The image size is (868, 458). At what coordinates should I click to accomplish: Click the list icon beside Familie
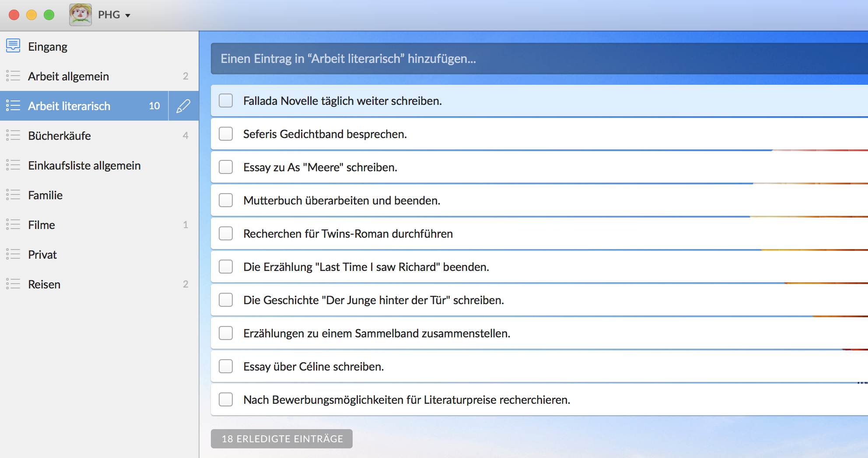point(13,194)
